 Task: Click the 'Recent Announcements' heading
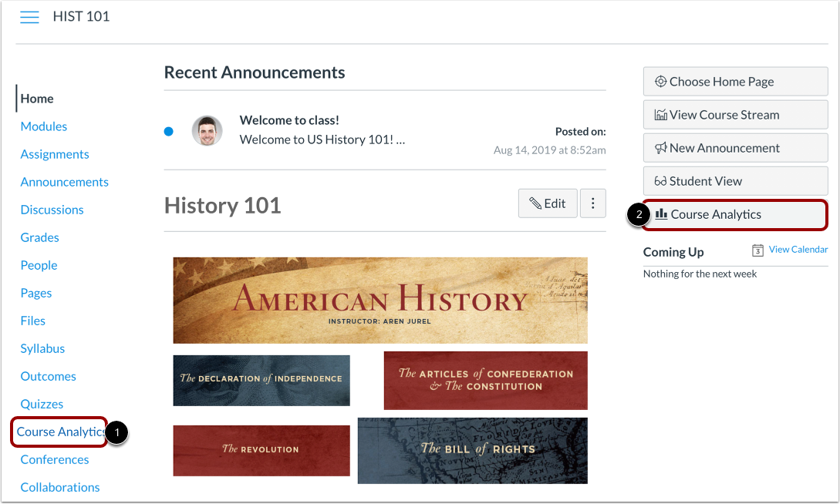click(255, 72)
